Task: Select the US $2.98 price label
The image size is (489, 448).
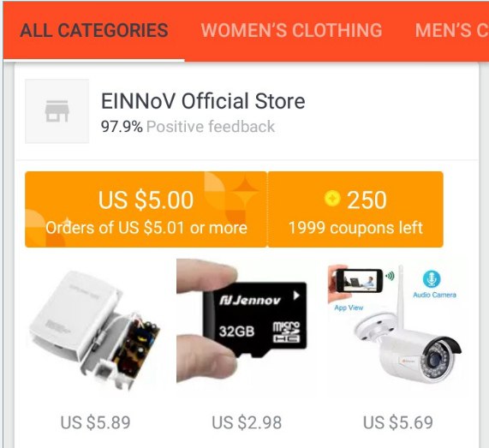Action: coord(247,422)
